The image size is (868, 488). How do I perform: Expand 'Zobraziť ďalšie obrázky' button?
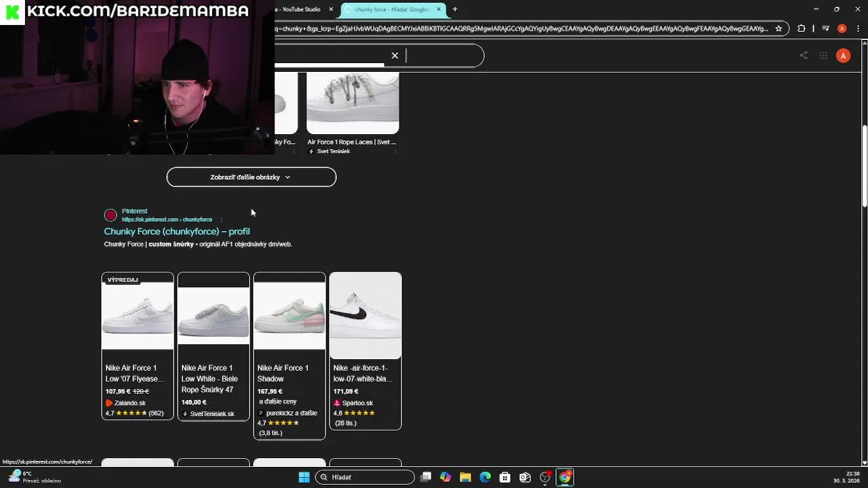[x=252, y=177]
